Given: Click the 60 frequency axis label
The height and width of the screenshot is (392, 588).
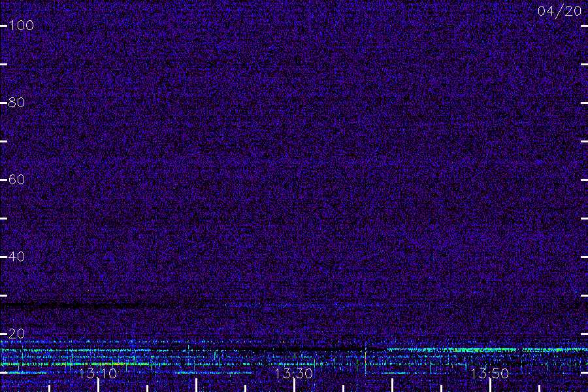Looking at the screenshot, I should (x=16, y=180).
